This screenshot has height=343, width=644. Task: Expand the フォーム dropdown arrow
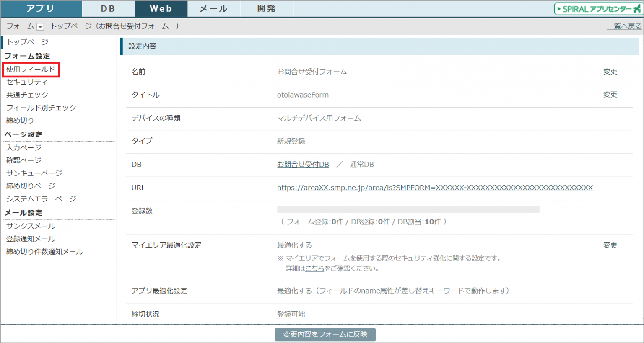[40, 27]
